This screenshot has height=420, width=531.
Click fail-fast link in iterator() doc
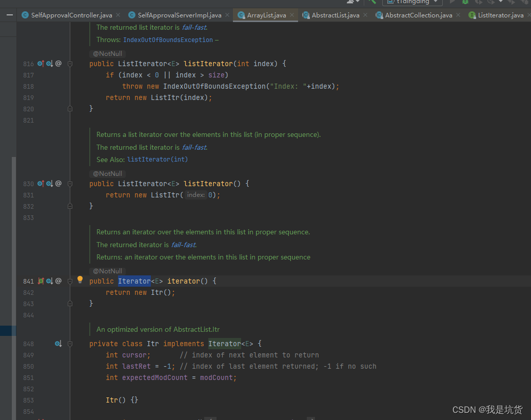coord(183,245)
